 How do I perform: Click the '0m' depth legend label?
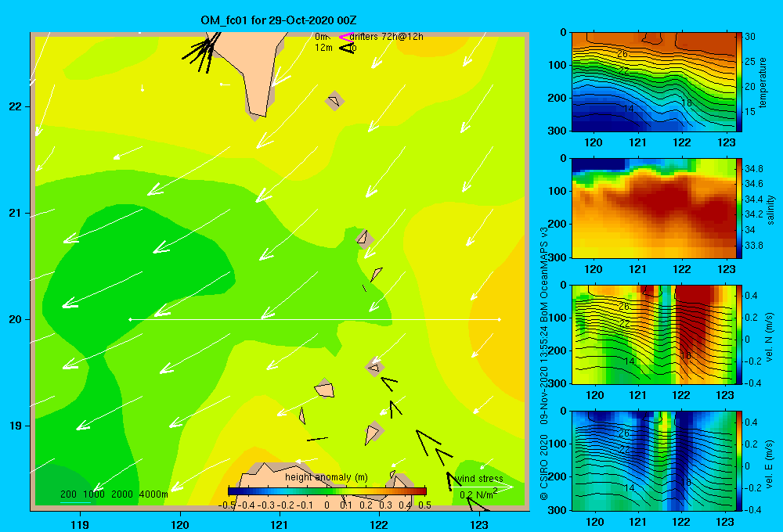pos(321,37)
